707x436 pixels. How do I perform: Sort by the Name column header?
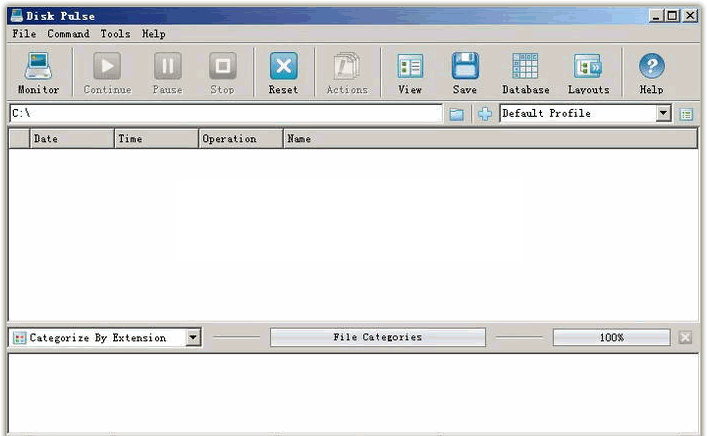491,139
